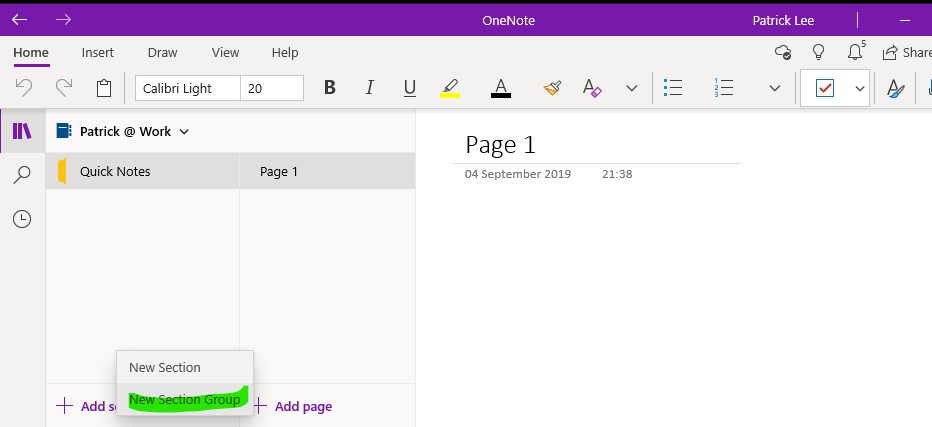Choose New Section Group from the menu
Image resolution: width=932 pixels, height=427 pixels.
pos(185,400)
